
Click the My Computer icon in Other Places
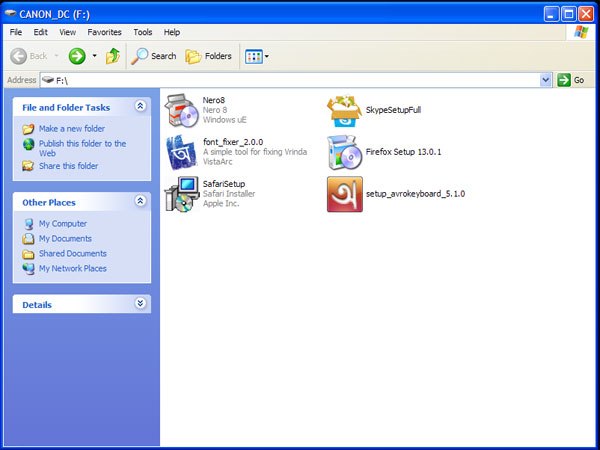pos(28,224)
